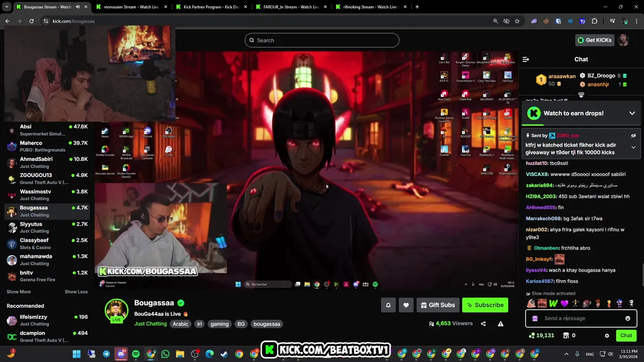The image size is (644, 362).
Task: Show hidden system tray icons
Action: pos(566,354)
